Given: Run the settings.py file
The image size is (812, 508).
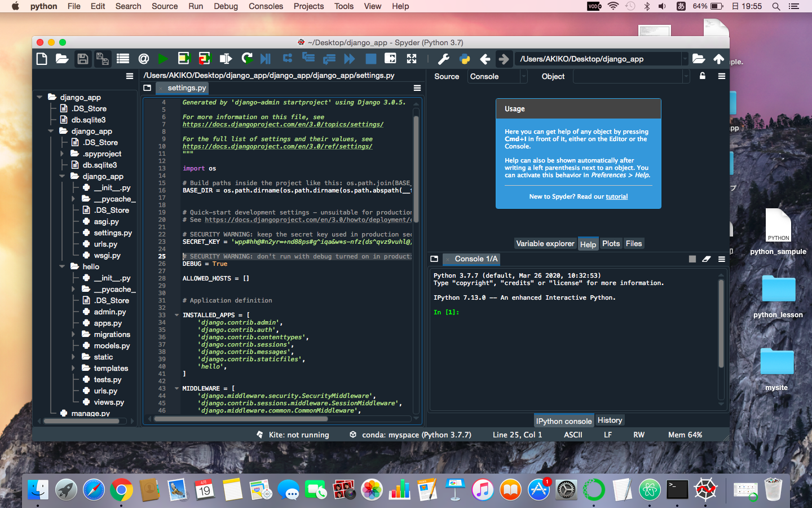Looking at the screenshot, I should pyautogui.click(x=163, y=58).
